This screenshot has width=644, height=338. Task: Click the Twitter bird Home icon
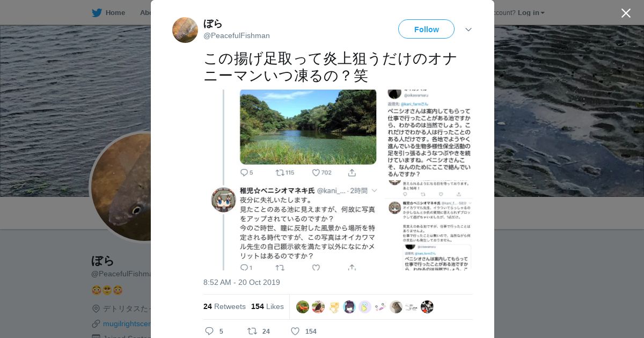point(97,12)
